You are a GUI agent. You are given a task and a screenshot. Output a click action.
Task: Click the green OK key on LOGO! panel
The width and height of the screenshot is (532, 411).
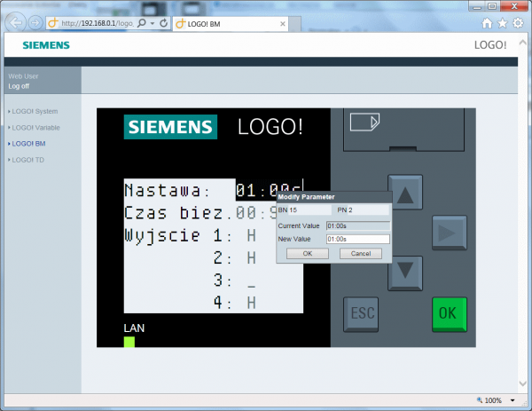pyautogui.click(x=450, y=314)
